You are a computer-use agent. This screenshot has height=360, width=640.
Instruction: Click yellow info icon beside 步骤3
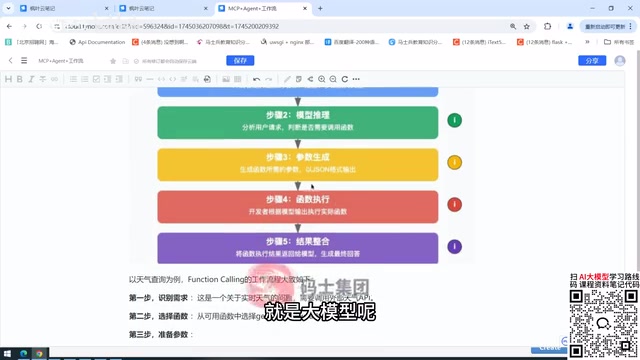tap(454, 162)
